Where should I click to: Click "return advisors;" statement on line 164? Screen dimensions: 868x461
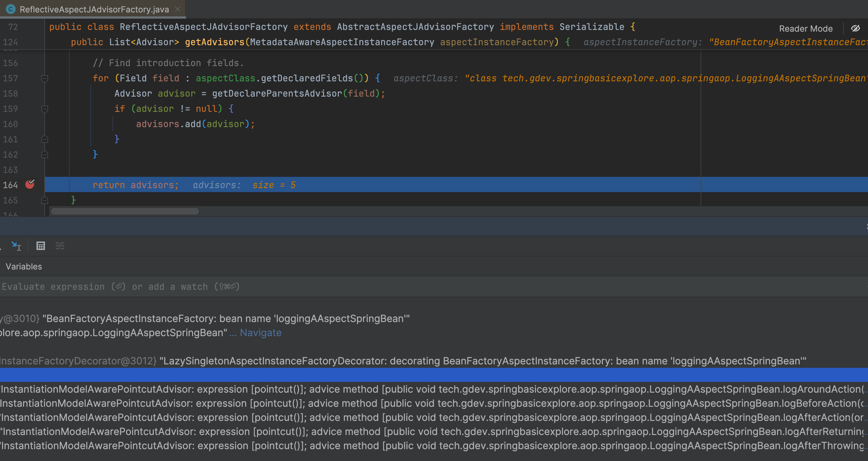pos(135,185)
